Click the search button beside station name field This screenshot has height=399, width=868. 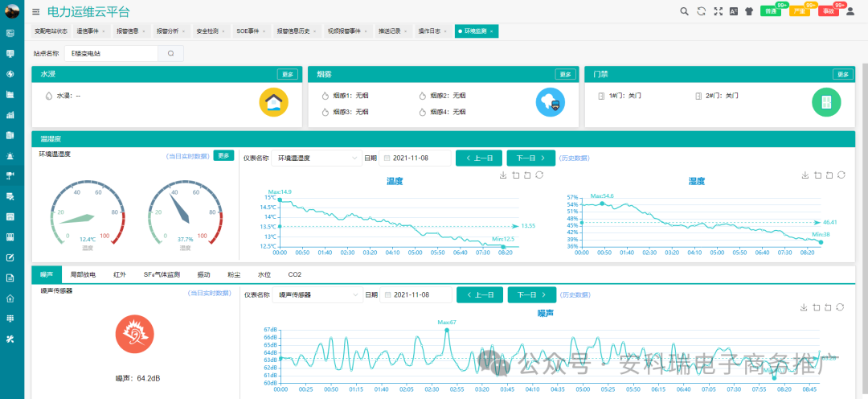tap(170, 53)
